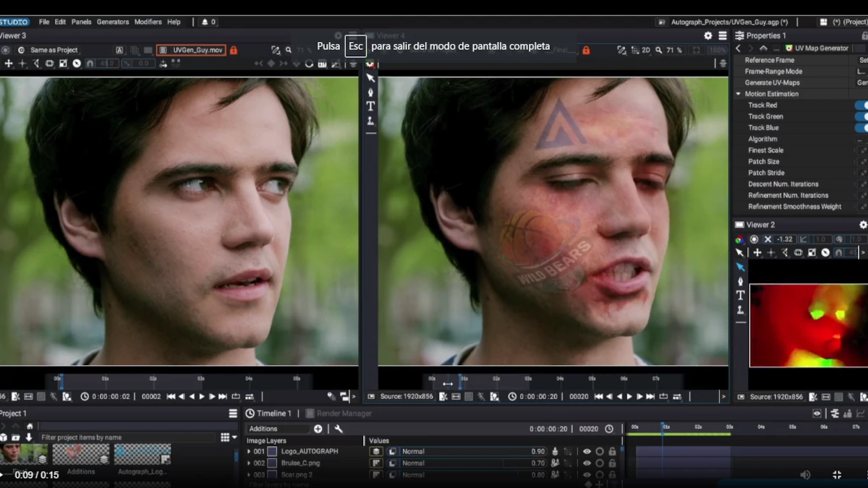Image resolution: width=868 pixels, height=488 pixels.
Task: Hide the Bruise_C.png layer with eye icon
Action: (x=587, y=463)
